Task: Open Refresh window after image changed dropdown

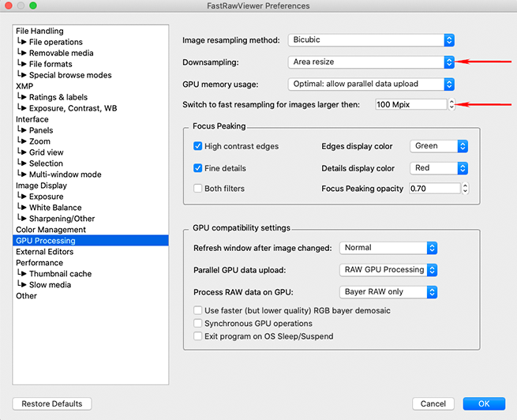Action: (x=388, y=248)
